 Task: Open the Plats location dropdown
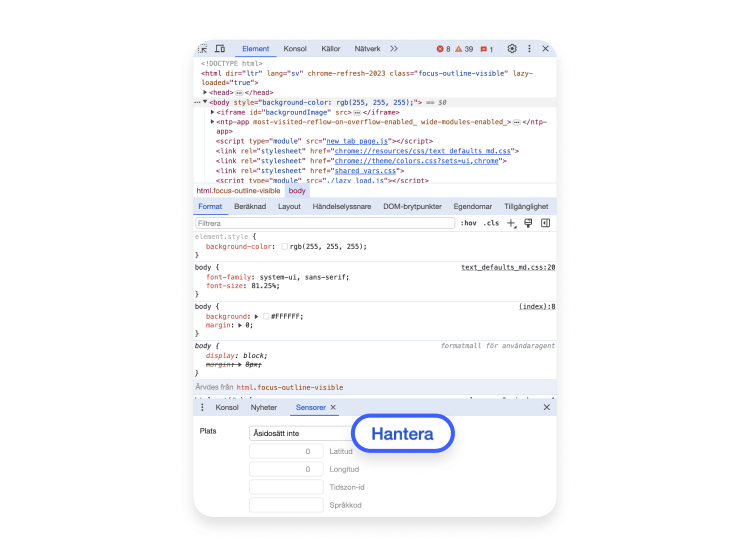click(x=301, y=433)
